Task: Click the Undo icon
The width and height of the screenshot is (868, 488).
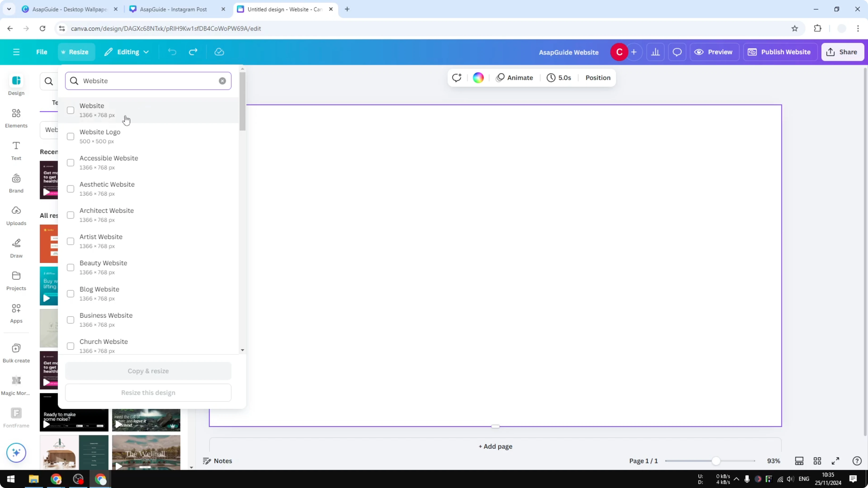Action: tap(172, 52)
